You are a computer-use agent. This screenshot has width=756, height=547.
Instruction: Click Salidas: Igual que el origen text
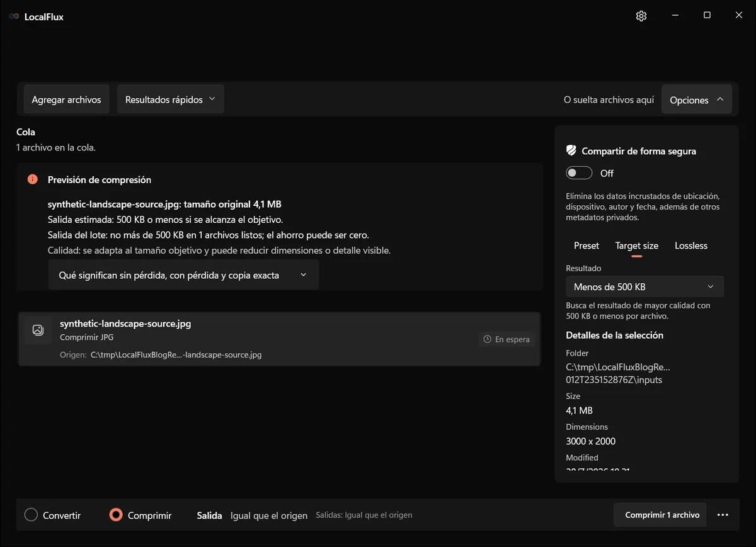click(364, 515)
